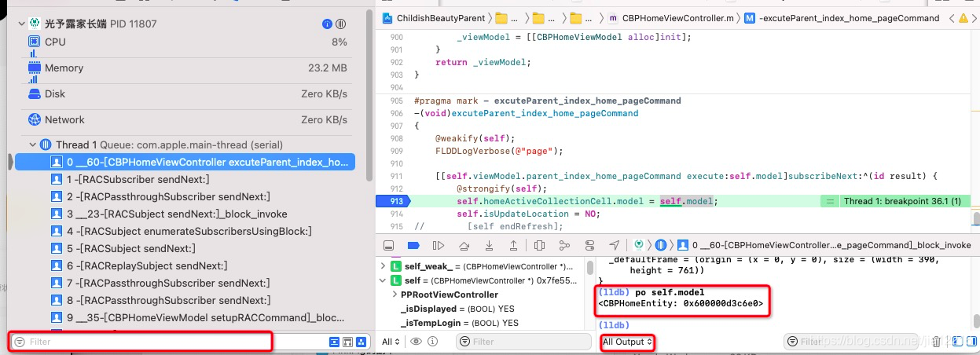Toggle Quick Look eye for variable
Viewport: 980px width, 355px height.
(417, 342)
